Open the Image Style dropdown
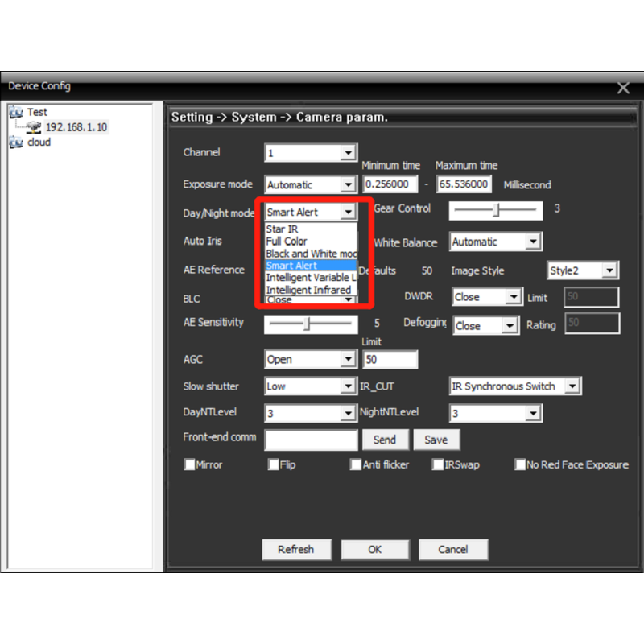The height and width of the screenshot is (644, 644). (x=609, y=270)
